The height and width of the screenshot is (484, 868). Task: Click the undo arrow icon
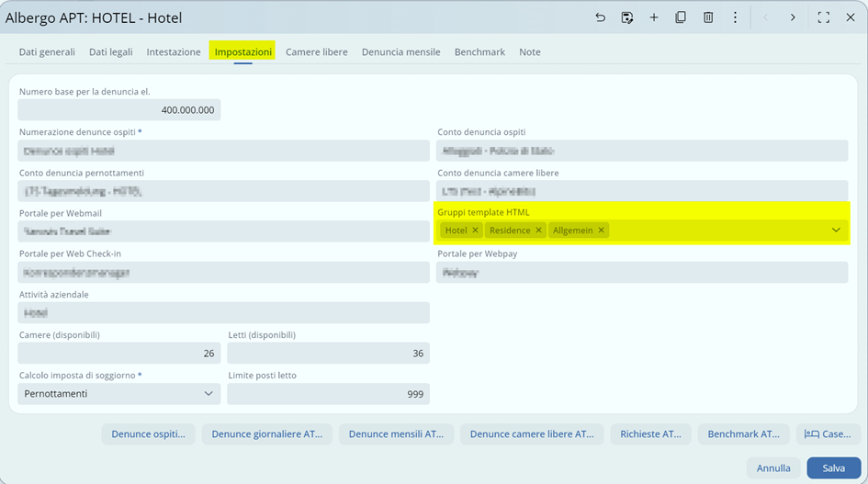click(x=600, y=17)
